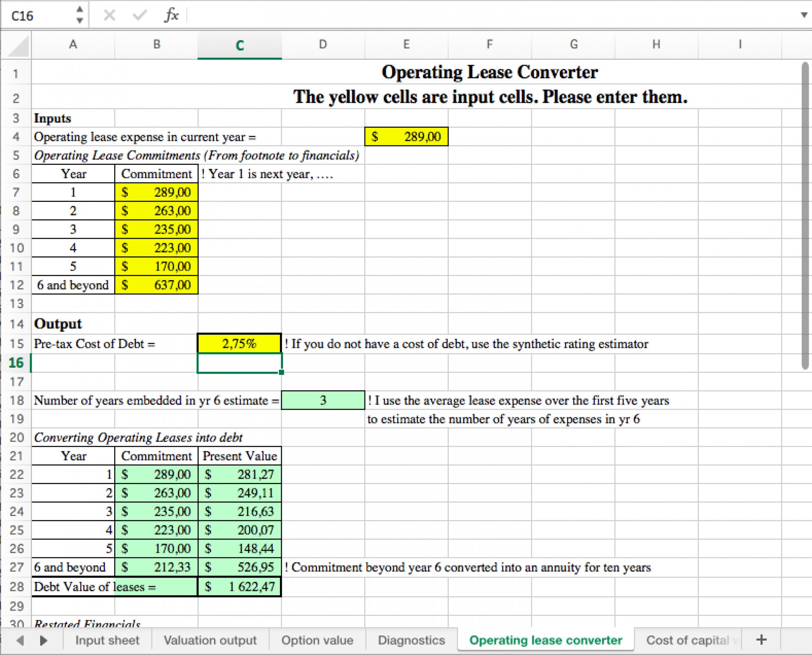Select column B header
The width and height of the screenshot is (812, 655).
(x=156, y=44)
